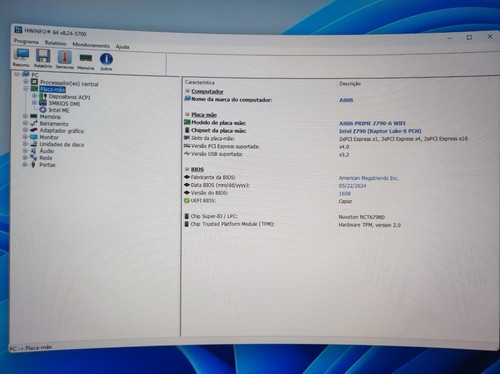The image size is (500, 374).
Task: Collapse the Placa-mãe tree node
Action: pyautogui.click(x=26, y=88)
